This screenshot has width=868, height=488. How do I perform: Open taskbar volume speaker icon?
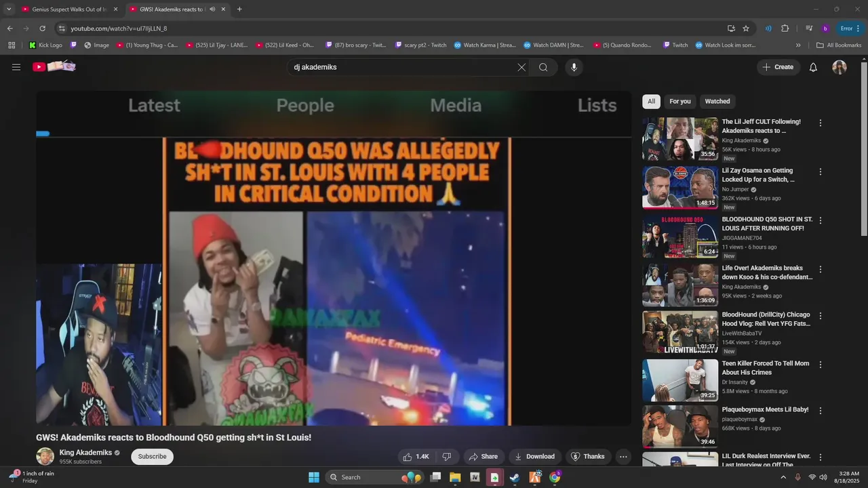pyautogui.click(x=823, y=477)
